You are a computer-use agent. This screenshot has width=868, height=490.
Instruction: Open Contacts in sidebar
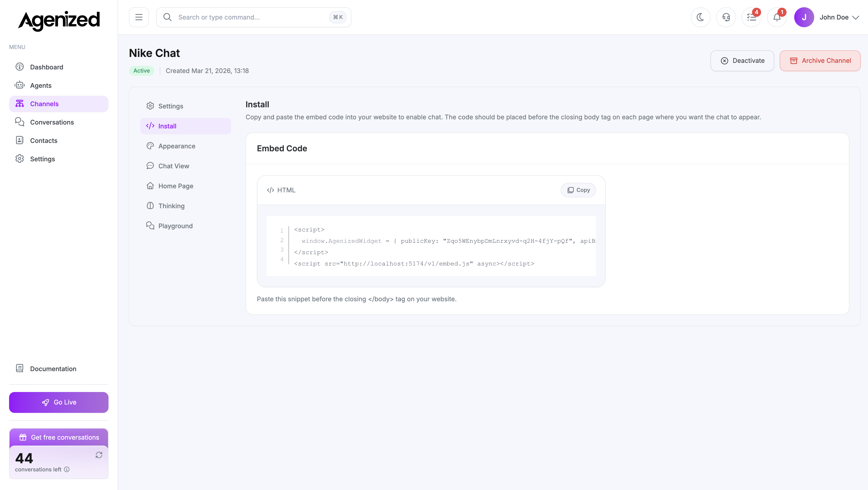(59, 140)
